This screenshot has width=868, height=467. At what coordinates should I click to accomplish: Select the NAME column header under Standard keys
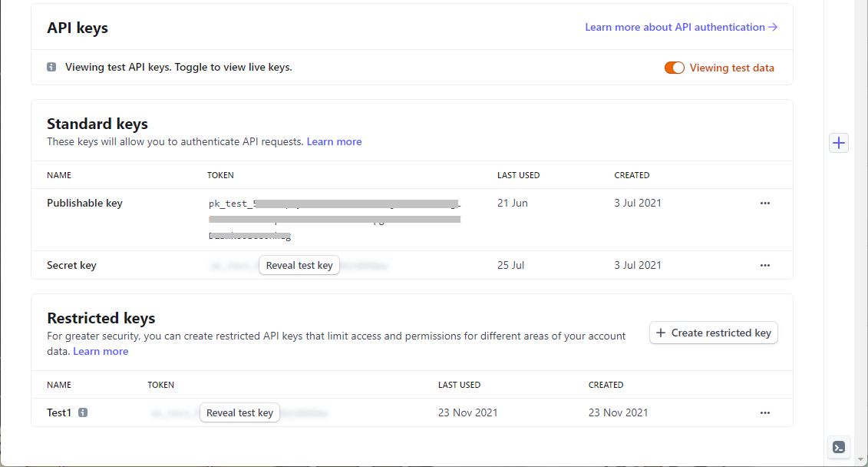59,175
